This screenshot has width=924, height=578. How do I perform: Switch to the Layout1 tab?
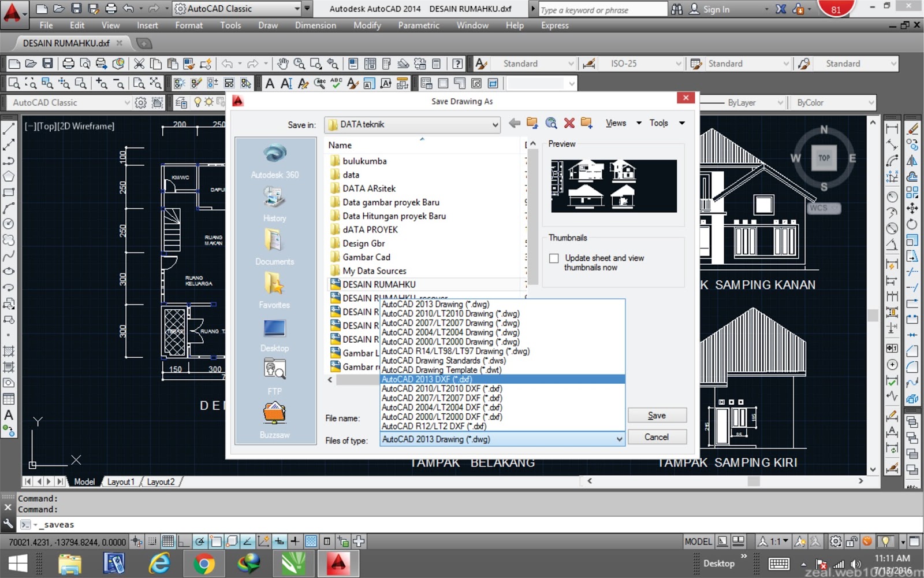click(121, 481)
